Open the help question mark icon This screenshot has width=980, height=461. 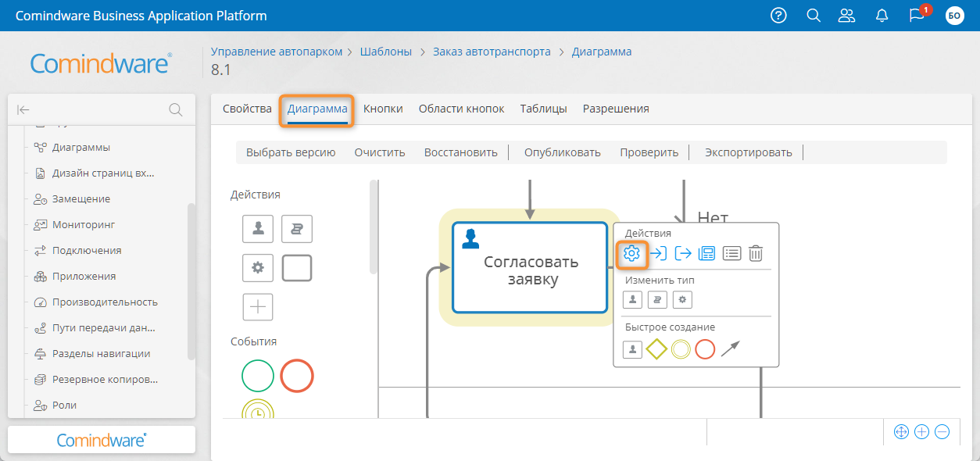(x=778, y=16)
